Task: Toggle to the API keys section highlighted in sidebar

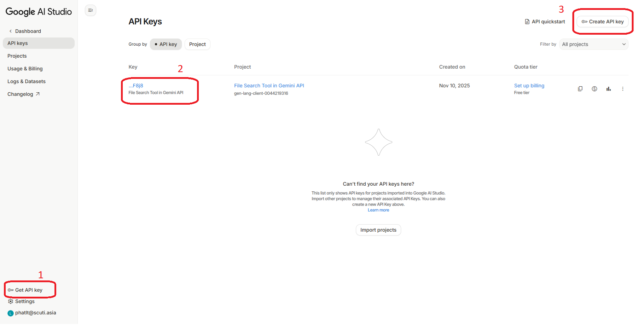Action: 18,43
